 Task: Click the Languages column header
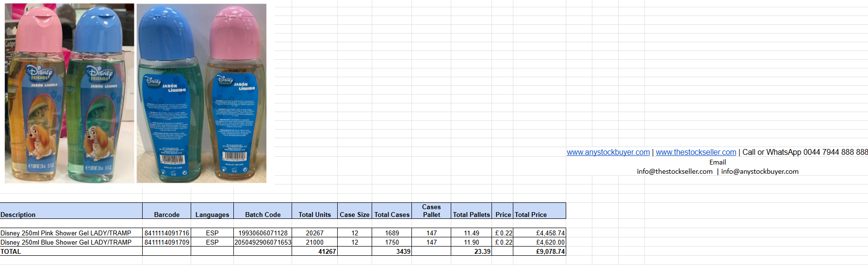click(212, 211)
